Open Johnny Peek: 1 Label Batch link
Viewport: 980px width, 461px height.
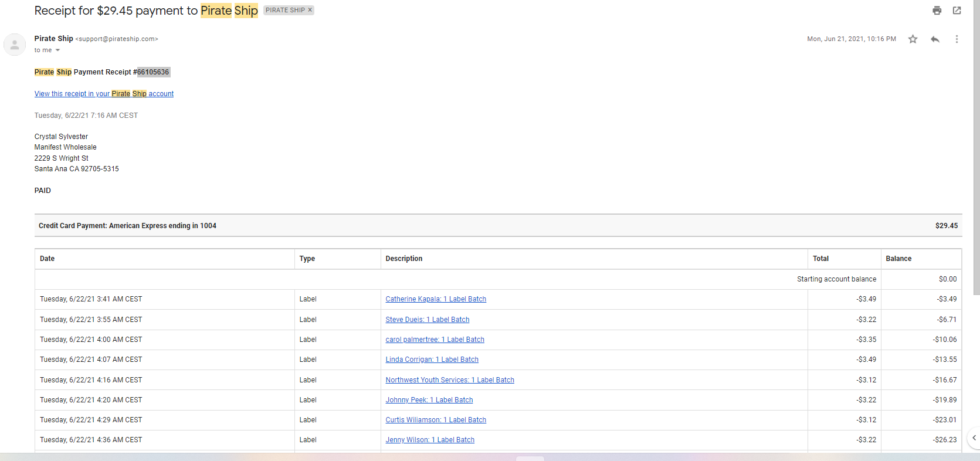pyautogui.click(x=429, y=400)
